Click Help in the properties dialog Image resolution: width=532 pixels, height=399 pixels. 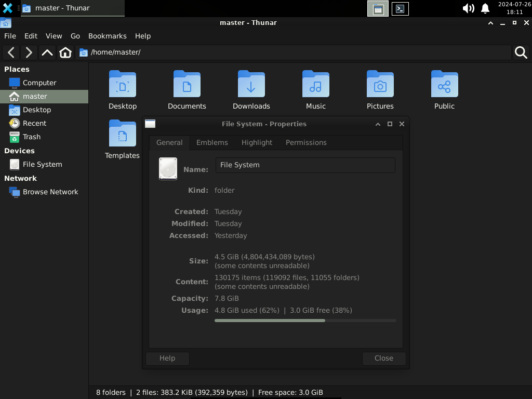167,358
